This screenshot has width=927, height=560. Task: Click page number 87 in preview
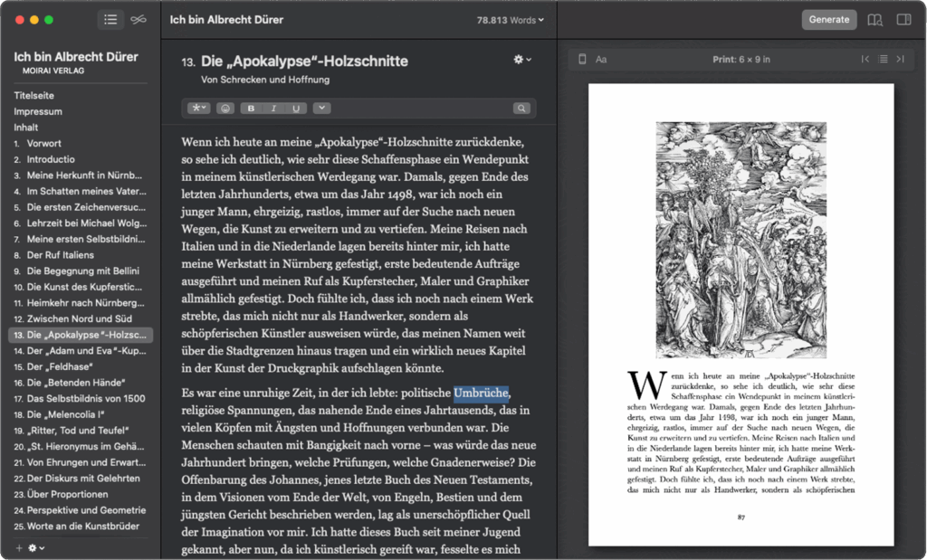(x=741, y=517)
